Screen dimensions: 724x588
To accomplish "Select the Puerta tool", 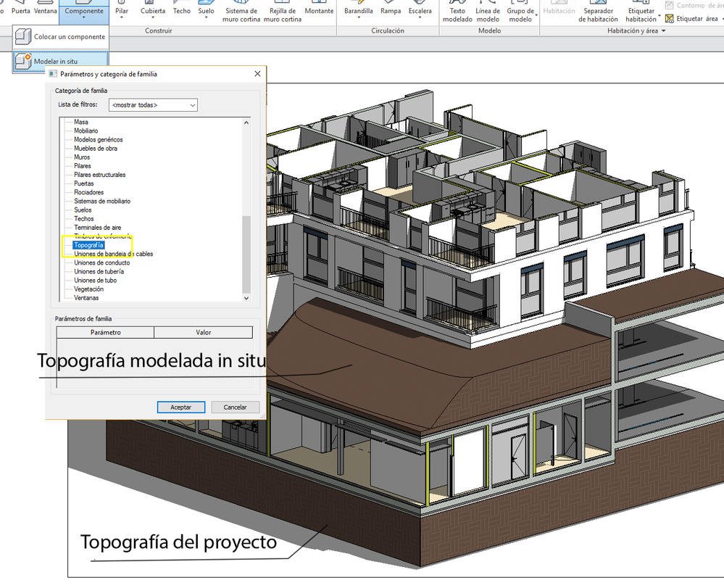I will pyautogui.click(x=21, y=11).
